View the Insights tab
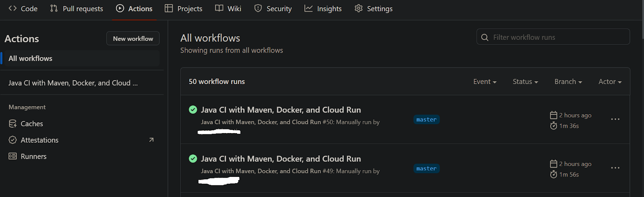The width and height of the screenshot is (644, 197). [323, 8]
